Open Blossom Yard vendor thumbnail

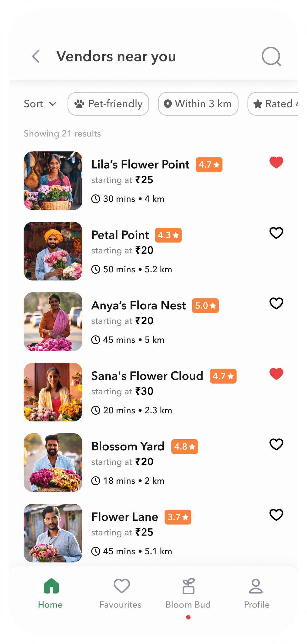click(x=53, y=462)
